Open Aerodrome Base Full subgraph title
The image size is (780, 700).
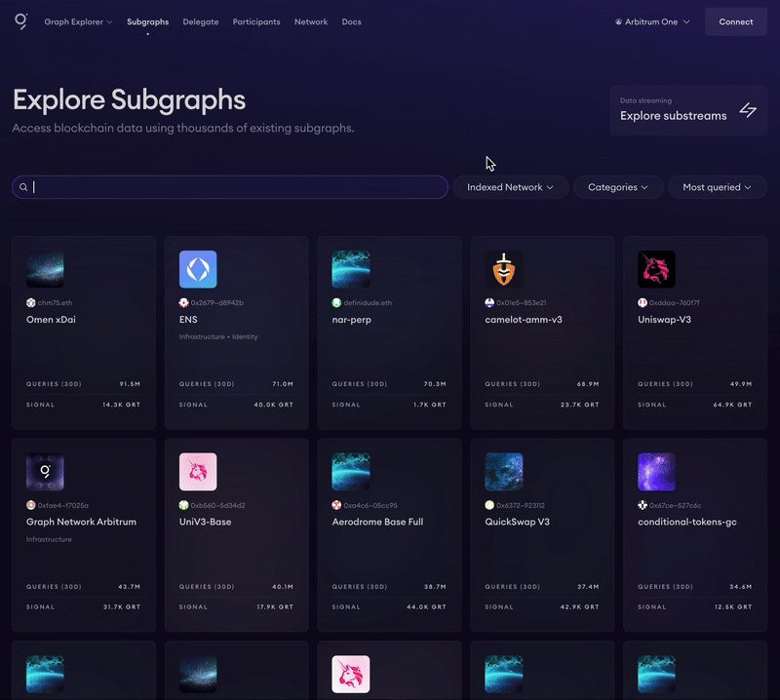coord(377,522)
